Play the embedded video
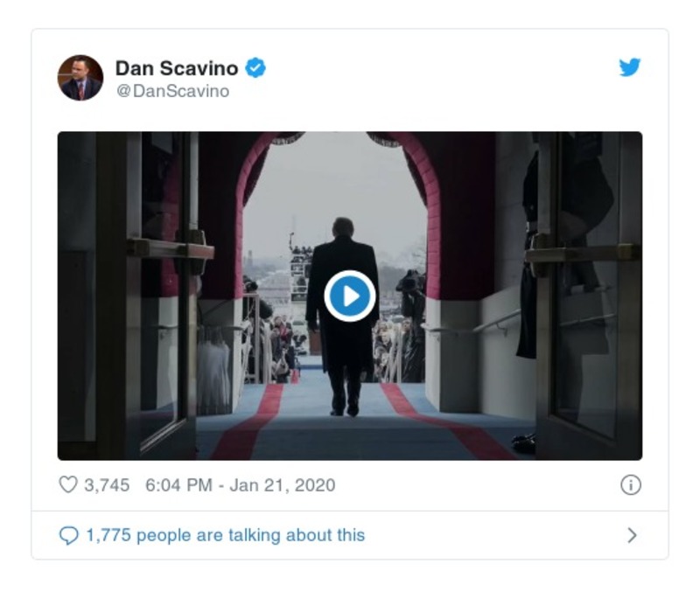 (350, 296)
